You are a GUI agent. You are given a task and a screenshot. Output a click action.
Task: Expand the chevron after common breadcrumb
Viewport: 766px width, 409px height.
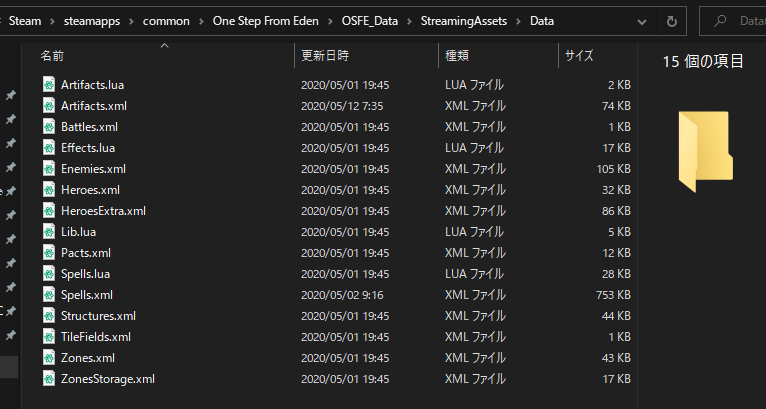click(x=201, y=22)
